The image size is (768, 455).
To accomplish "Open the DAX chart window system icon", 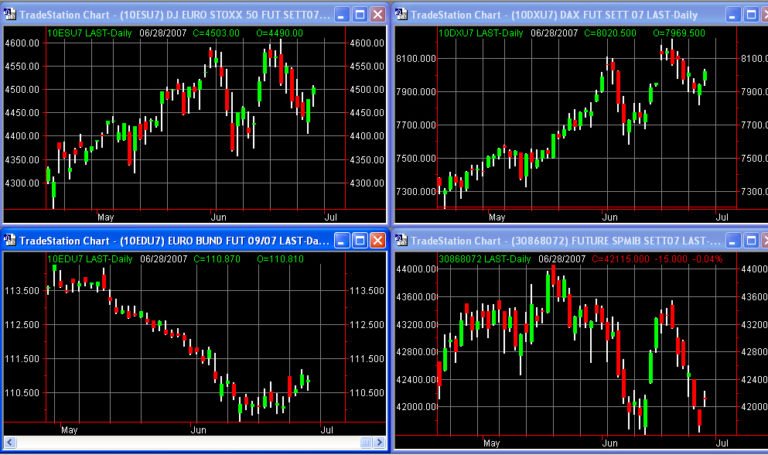I will [402, 14].
